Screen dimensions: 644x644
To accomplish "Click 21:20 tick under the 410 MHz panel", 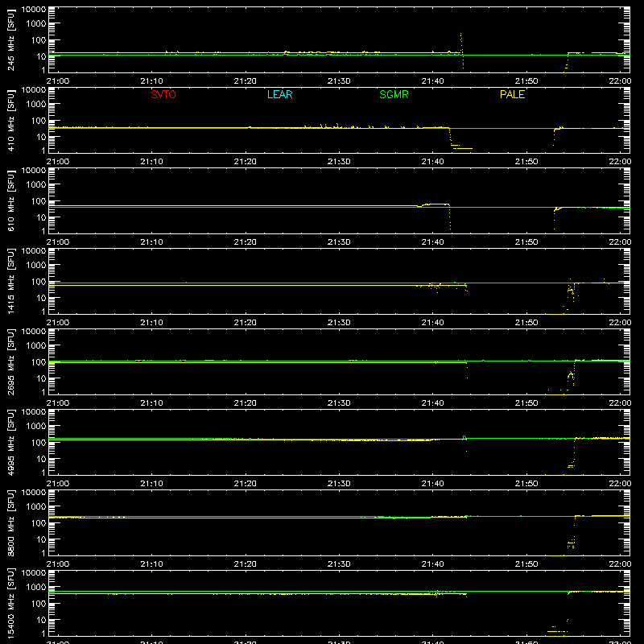I will point(246,162).
